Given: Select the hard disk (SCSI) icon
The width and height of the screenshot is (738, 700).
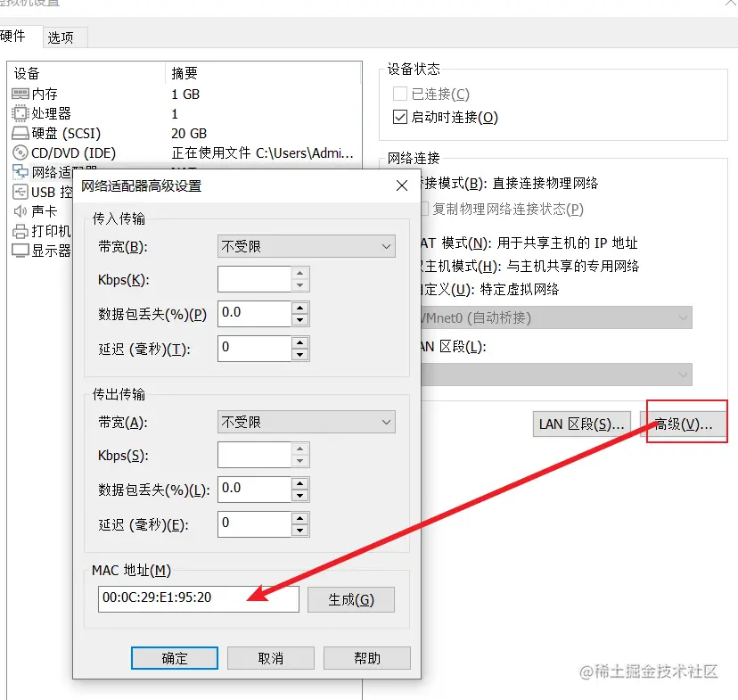Looking at the screenshot, I should click(x=20, y=133).
